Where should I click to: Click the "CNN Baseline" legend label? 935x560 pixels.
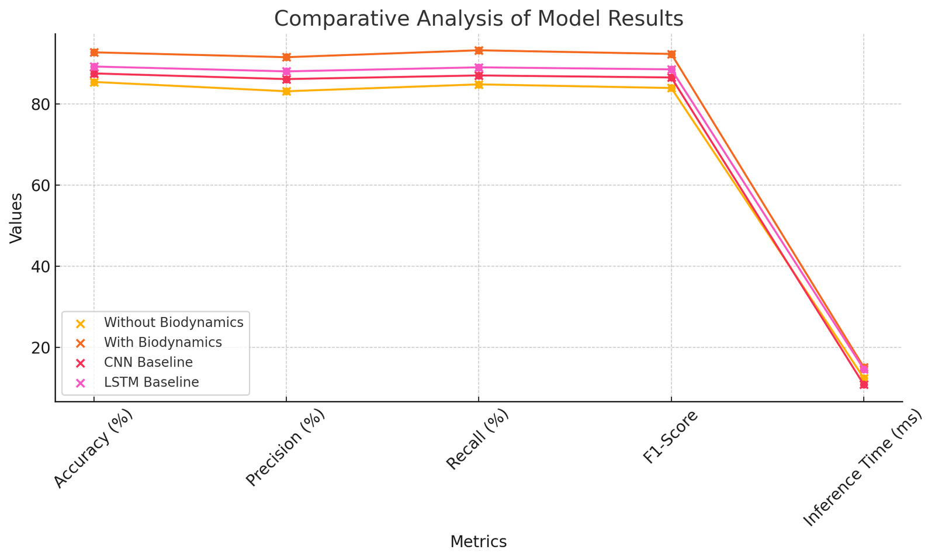tap(148, 363)
